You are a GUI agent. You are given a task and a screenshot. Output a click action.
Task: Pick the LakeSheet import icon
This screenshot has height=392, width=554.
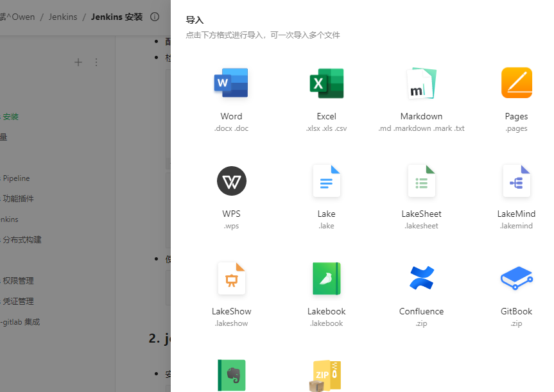coord(422,181)
